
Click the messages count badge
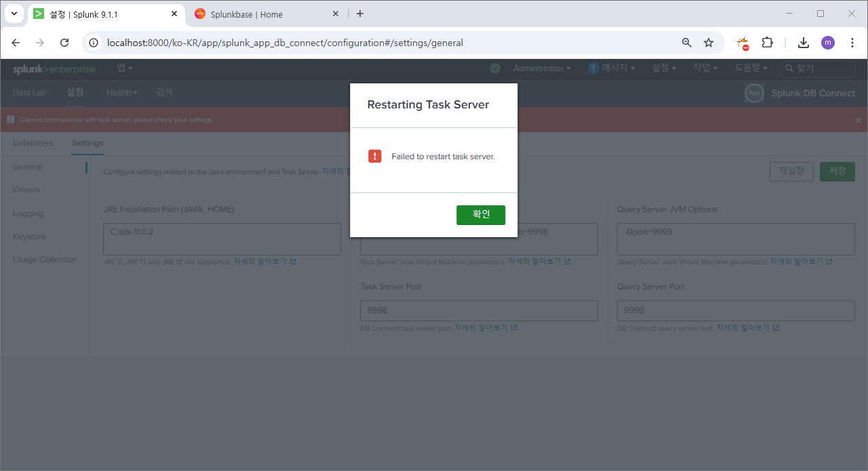pos(593,68)
